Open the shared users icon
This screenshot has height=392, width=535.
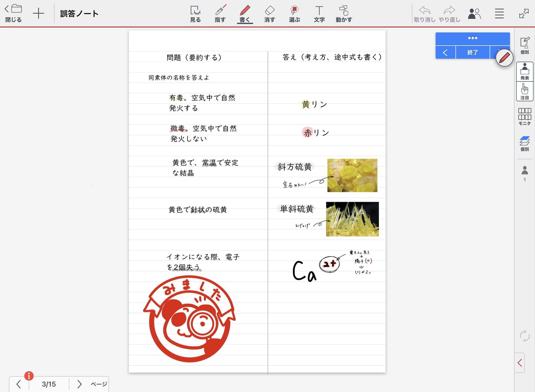pyautogui.click(x=474, y=14)
